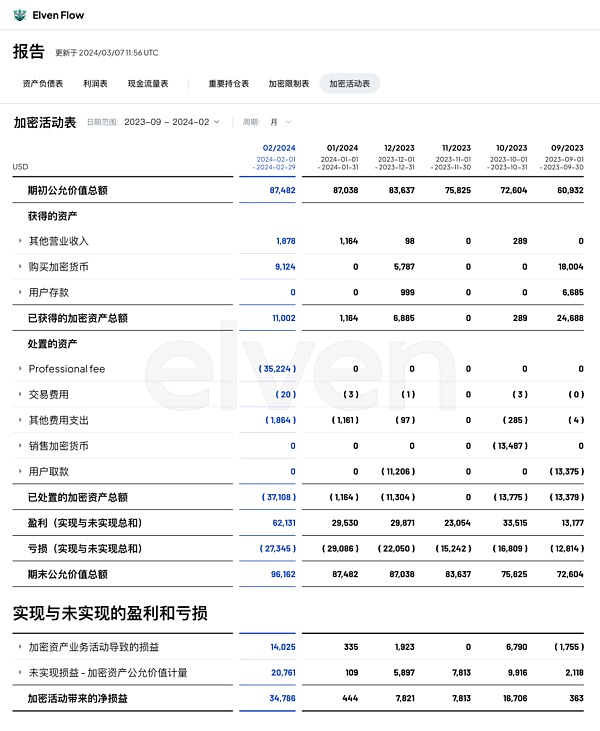Expand the 用户取款 row
The width and height of the screenshot is (600, 731).
click(20, 471)
